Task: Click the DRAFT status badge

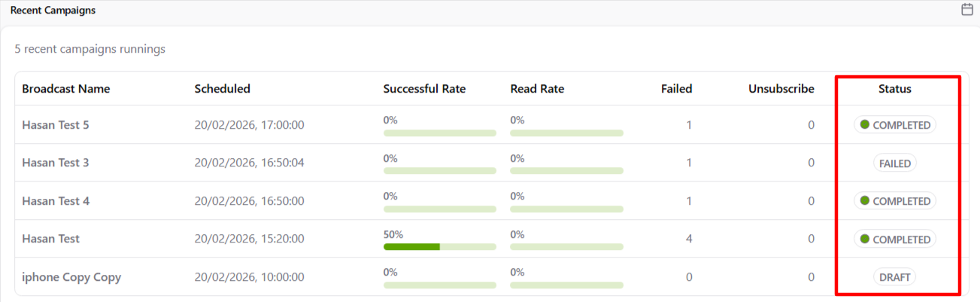Action: pos(895,277)
